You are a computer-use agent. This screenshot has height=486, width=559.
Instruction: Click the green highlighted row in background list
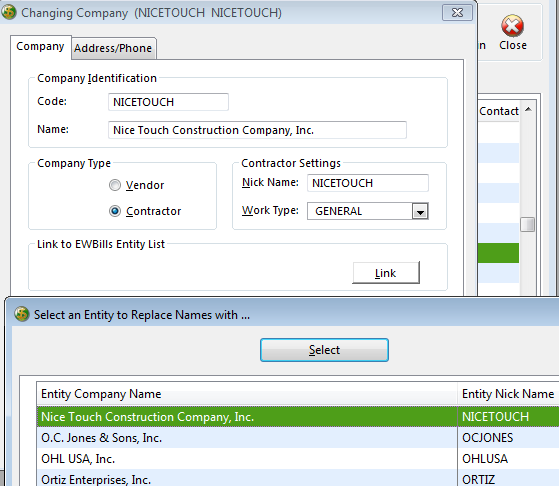(498, 253)
